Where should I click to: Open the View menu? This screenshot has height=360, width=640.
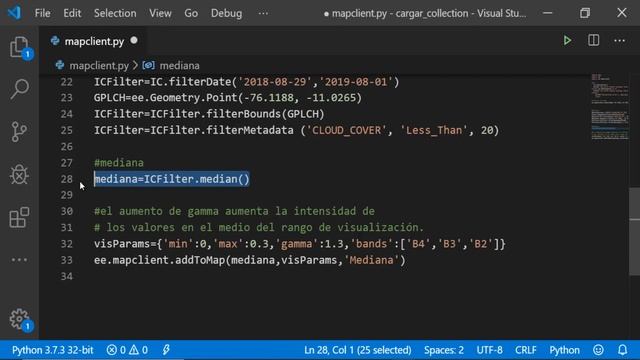pyautogui.click(x=160, y=13)
